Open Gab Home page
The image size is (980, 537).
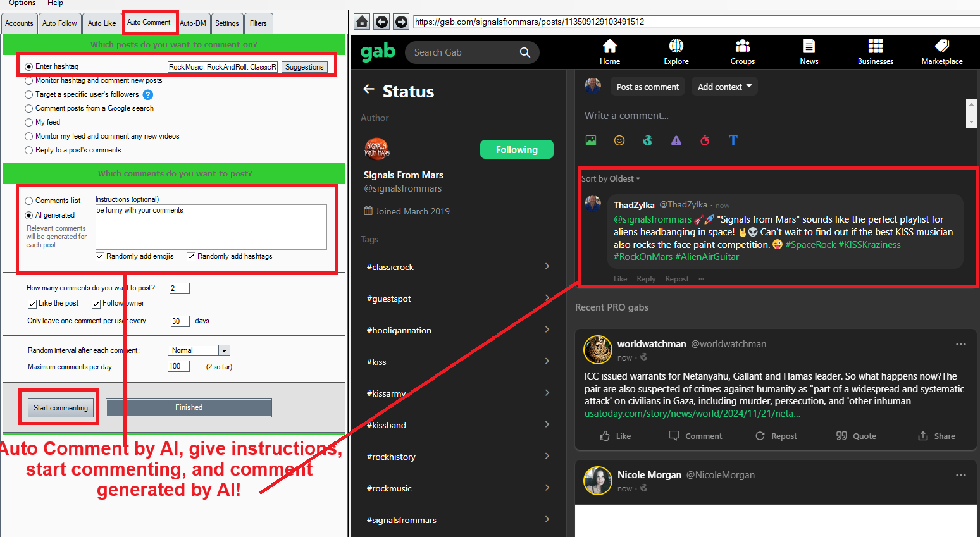(x=610, y=52)
